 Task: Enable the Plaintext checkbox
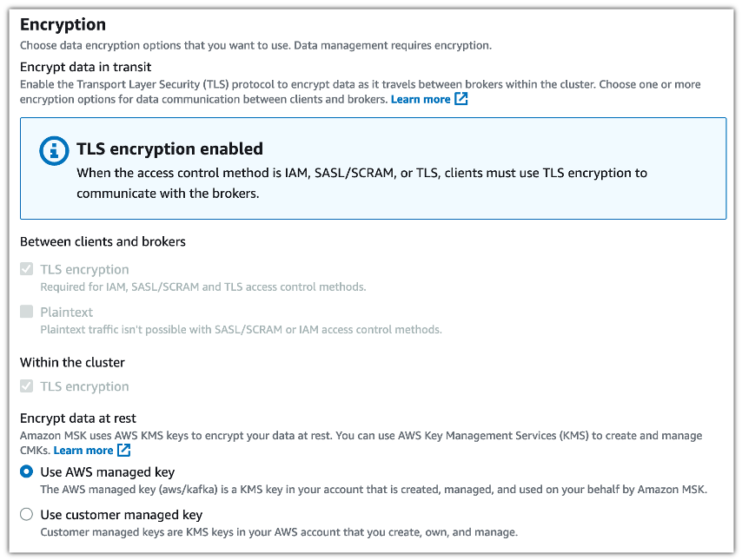(x=27, y=312)
